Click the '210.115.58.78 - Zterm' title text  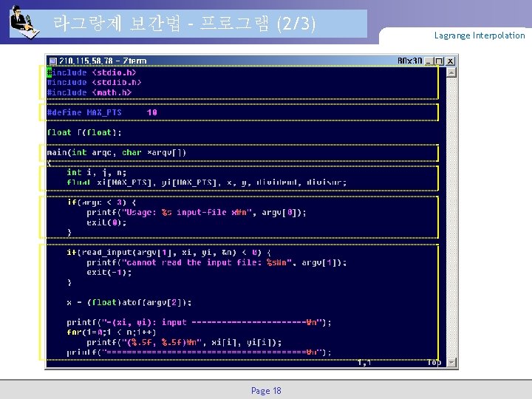pyautogui.click(x=103, y=61)
